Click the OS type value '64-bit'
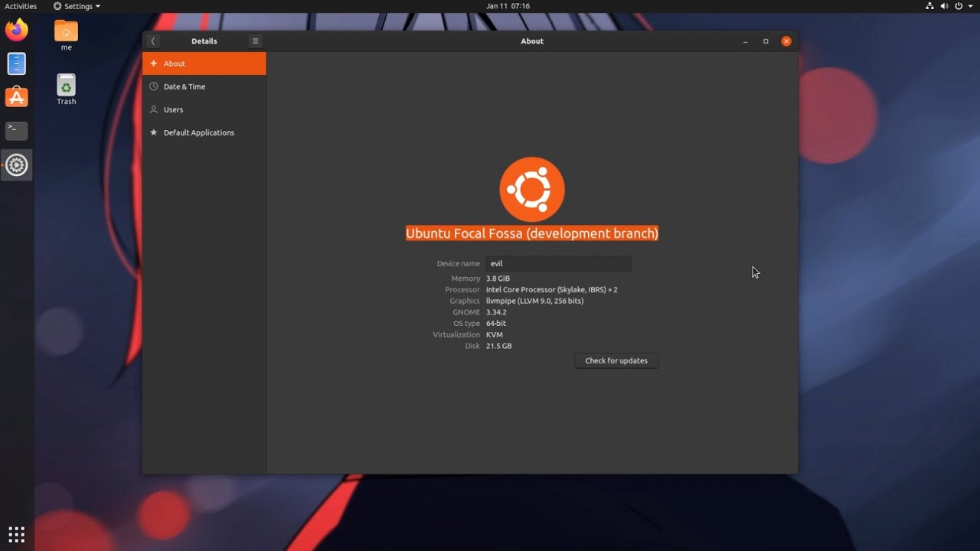980x551 pixels. (496, 324)
